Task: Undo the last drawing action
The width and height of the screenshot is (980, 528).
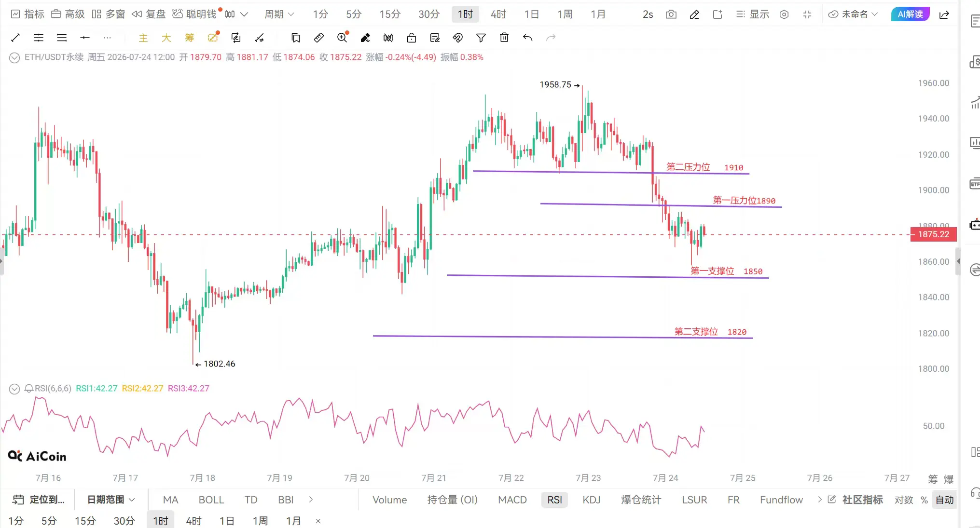Action: tap(527, 38)
